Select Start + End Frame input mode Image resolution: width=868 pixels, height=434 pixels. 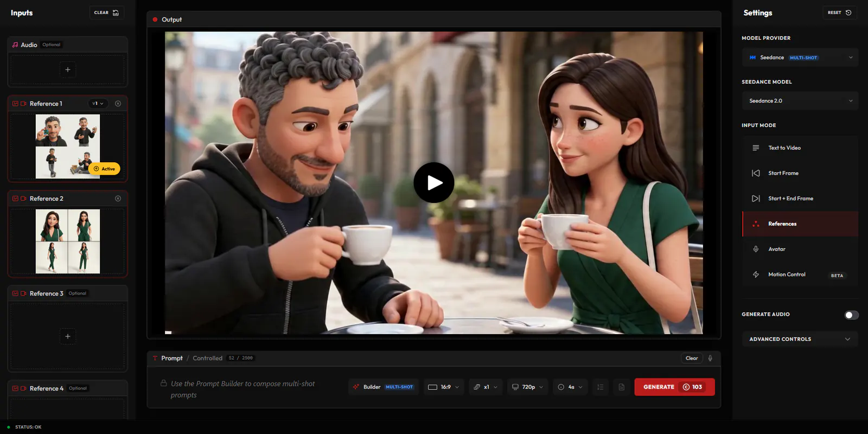pos(800,199)
